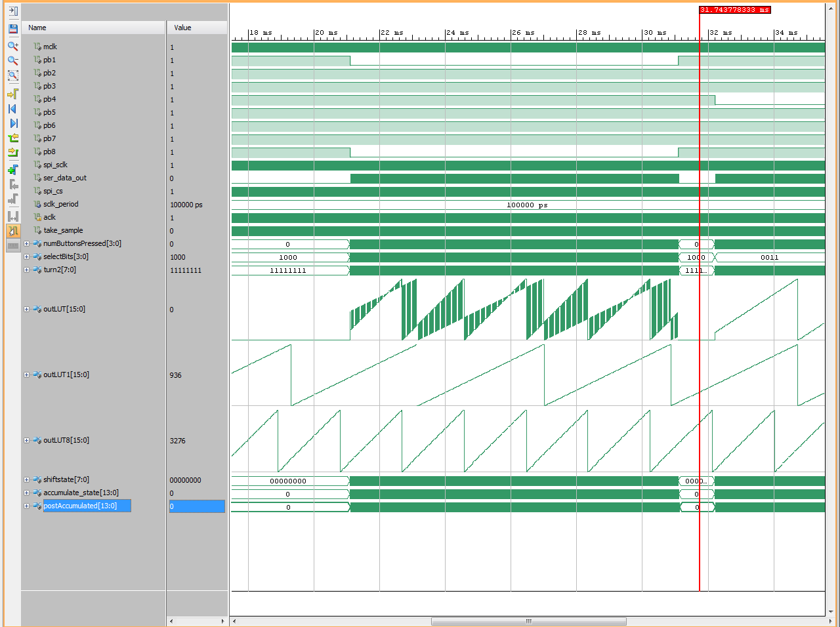Click the horizontal waveform scrollbar thumb

tap(529, 621)
